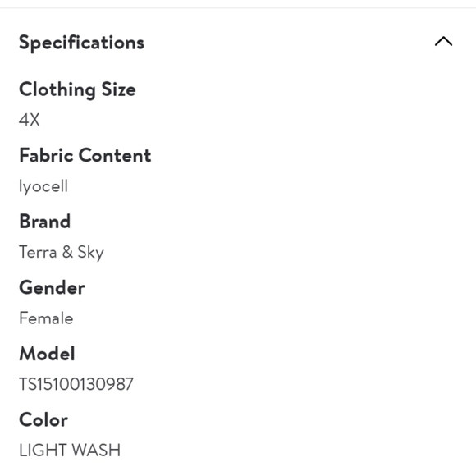Screen dimensions: 476x476
Task: Collapse the Specifications section chevron
Action: click(443, 42)
